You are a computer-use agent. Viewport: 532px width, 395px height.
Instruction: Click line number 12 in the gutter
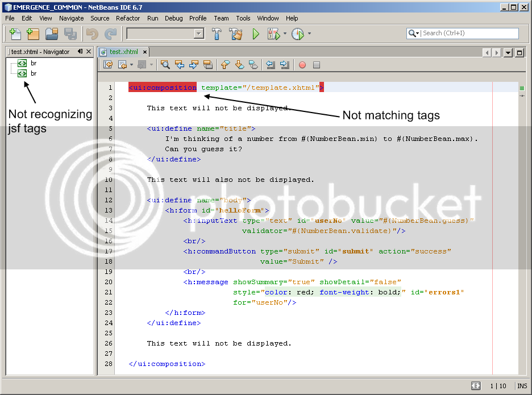[108, 200]
